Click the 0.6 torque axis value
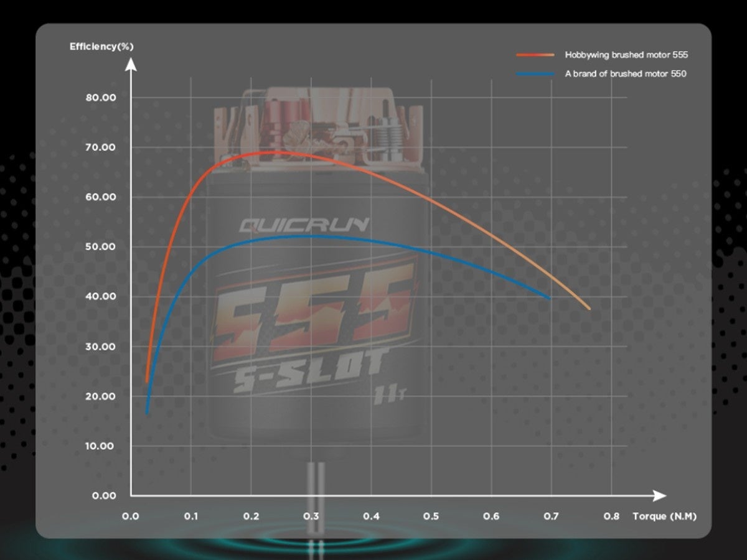Screen dimensions: 747x560 click(x=492, y=516)
